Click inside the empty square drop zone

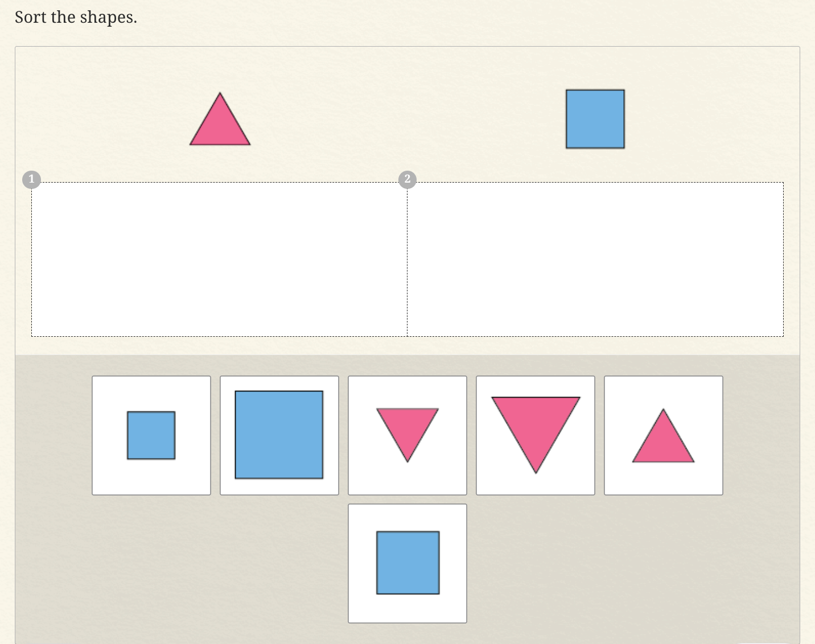[x=595, y=259]
